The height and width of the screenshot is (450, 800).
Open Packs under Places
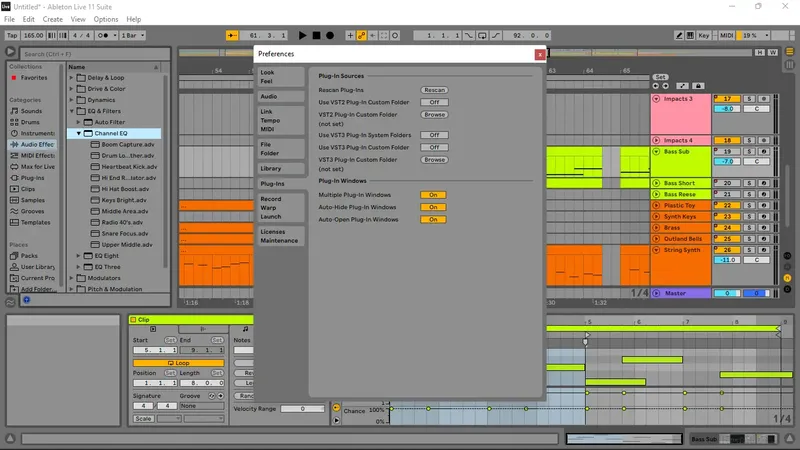(29, 256)
